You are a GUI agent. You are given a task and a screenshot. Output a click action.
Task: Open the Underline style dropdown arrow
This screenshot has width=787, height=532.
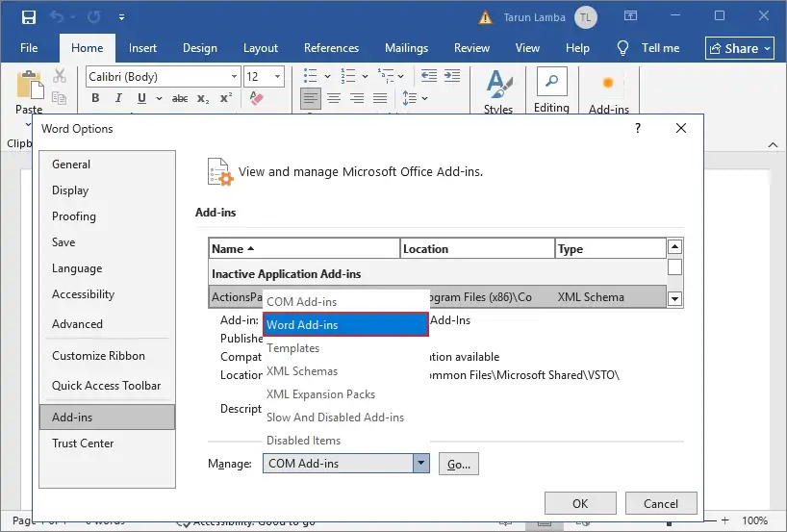click(159, 98)
